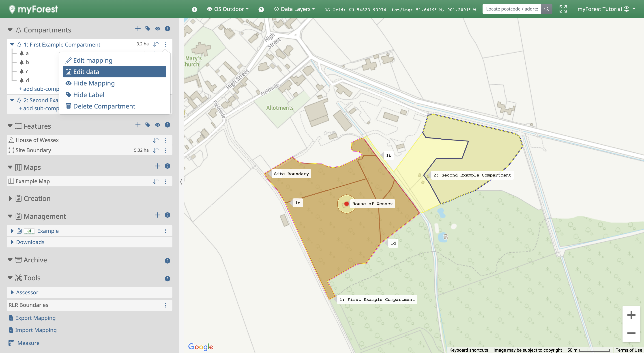
Task: Click Example Map reorder arrows icon
Action: pyautogui.click(x=156, y=182)
